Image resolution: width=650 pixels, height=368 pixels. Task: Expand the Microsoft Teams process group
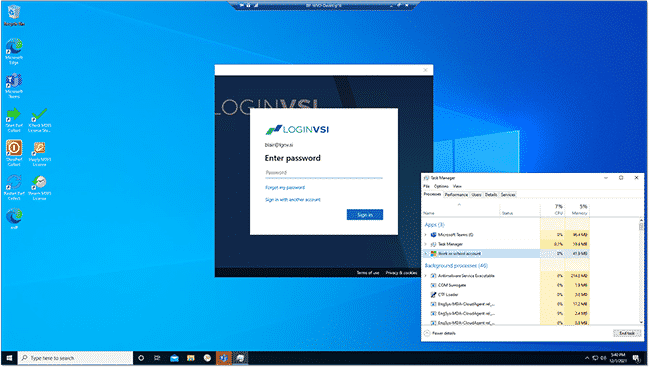(x=425, y=235)
